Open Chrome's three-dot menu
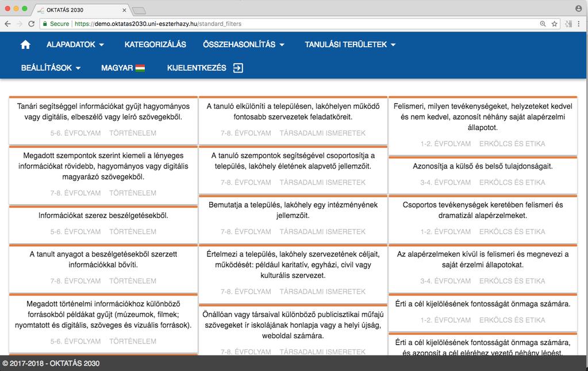 [579, 24]
